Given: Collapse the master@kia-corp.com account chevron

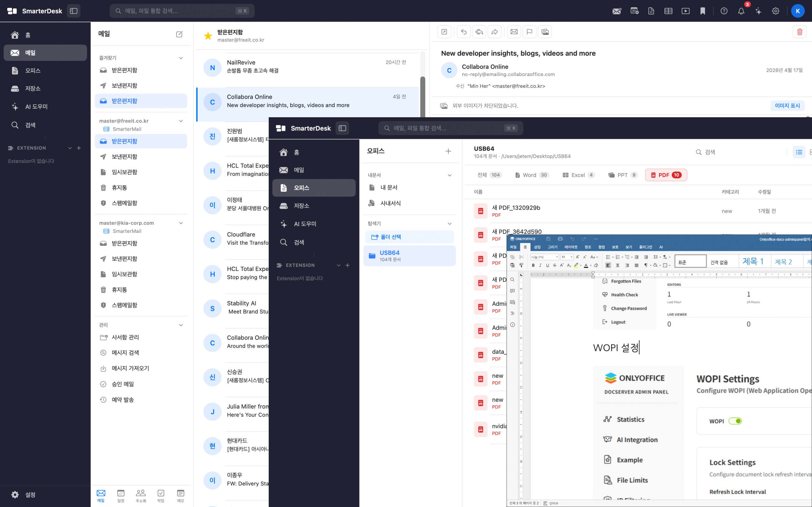Looking at the screenshot, I should coord(181,223).
